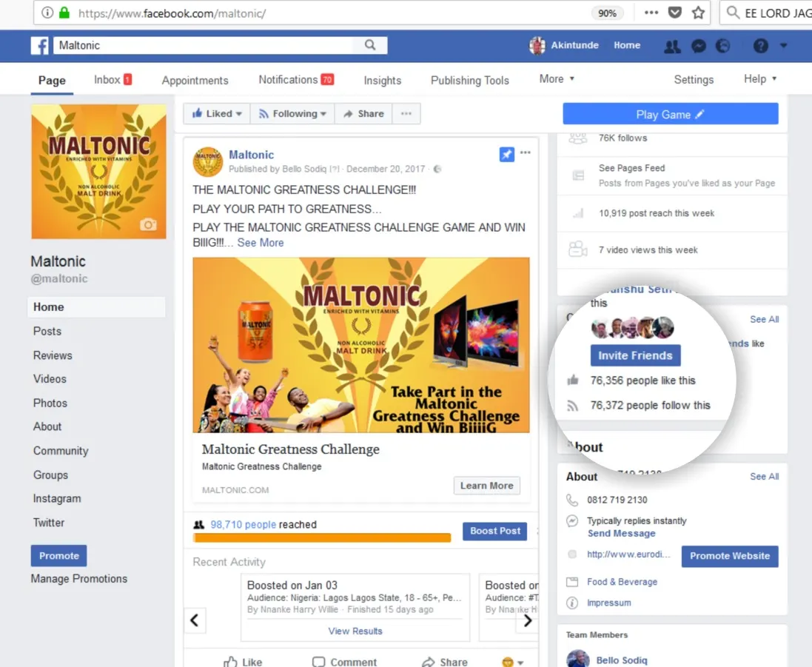Viewport: 812px width, 667px height.
Task: Click the orange post reach progress bar
Action: (x=322, y=537)
